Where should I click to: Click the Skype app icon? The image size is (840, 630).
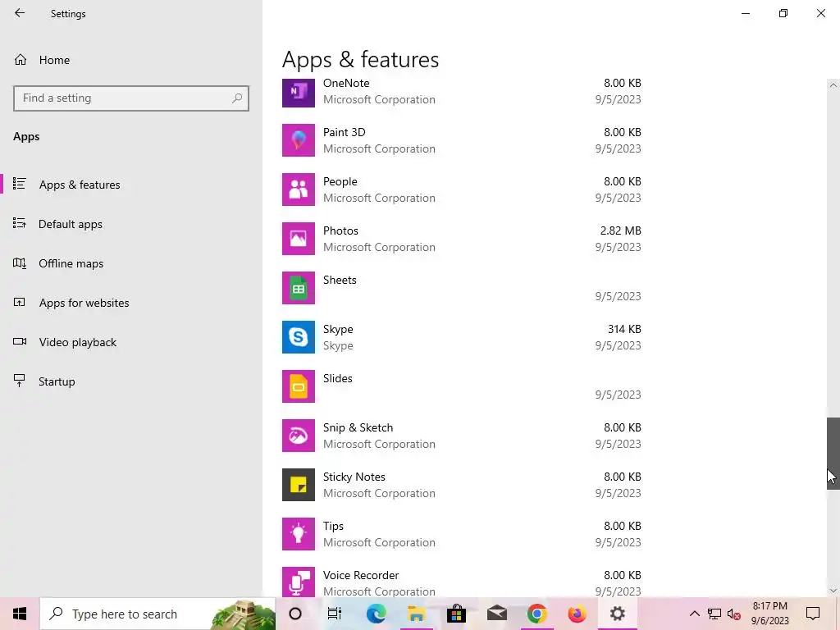point(299,337)
